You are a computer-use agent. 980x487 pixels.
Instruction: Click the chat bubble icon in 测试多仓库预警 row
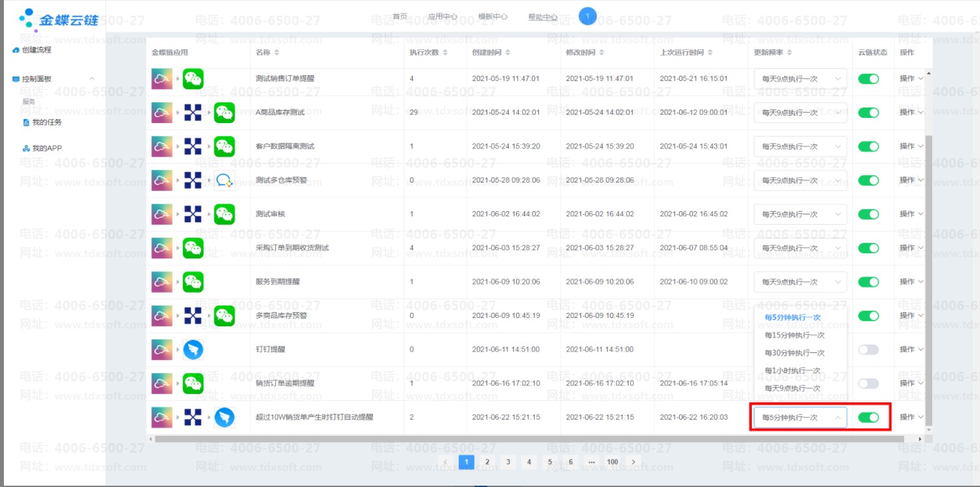coord(224,180)
